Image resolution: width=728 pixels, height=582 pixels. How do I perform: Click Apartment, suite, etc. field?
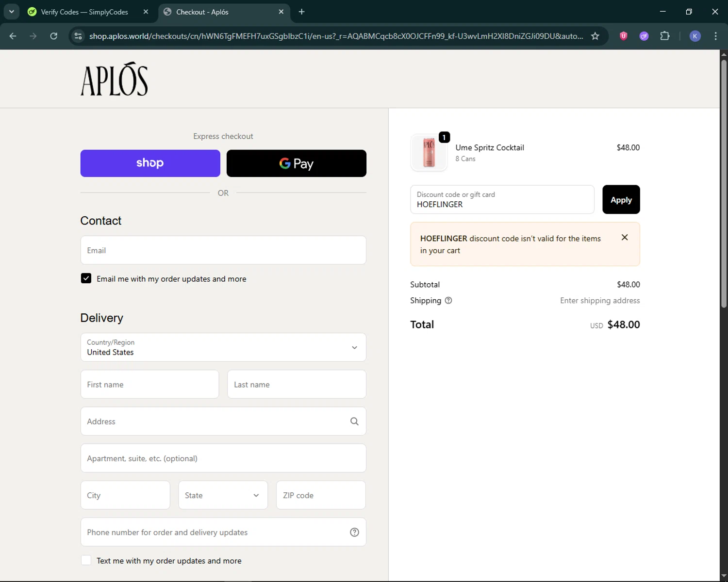(223, 458)
